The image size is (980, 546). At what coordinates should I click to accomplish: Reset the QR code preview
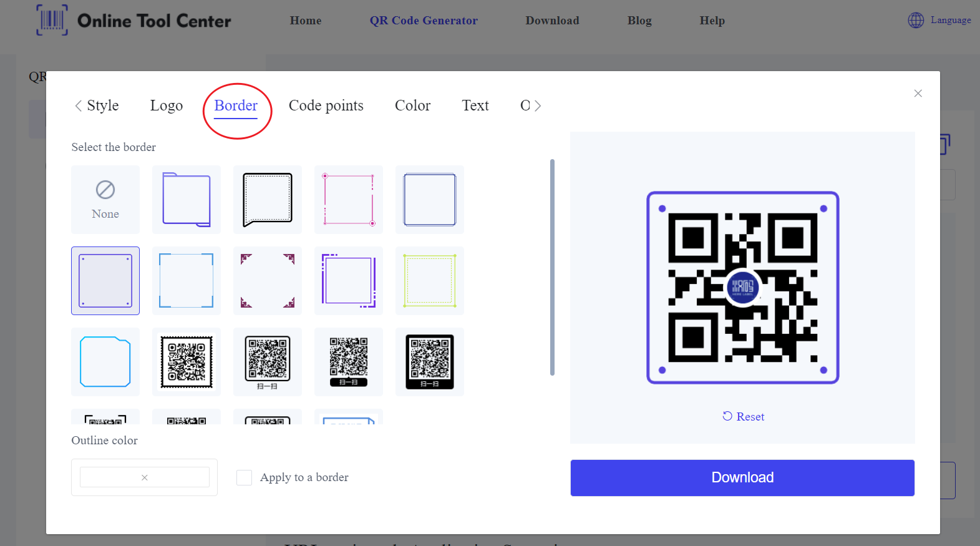click(743, 416)
